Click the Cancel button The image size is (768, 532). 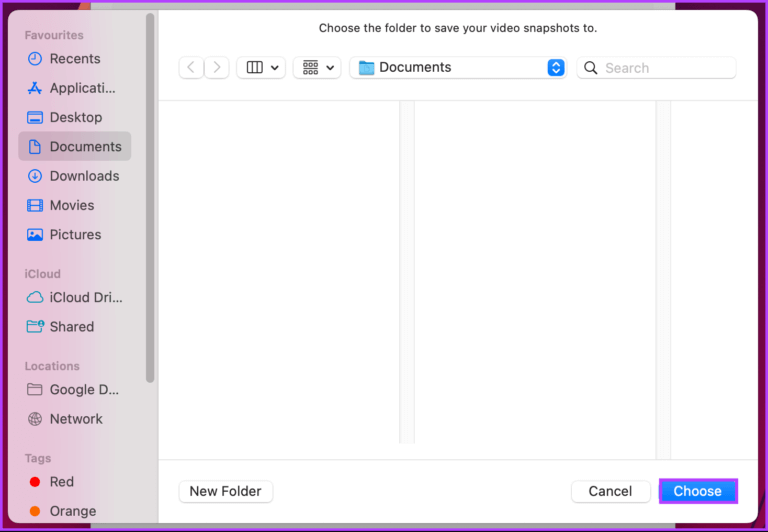pos(610,491)
